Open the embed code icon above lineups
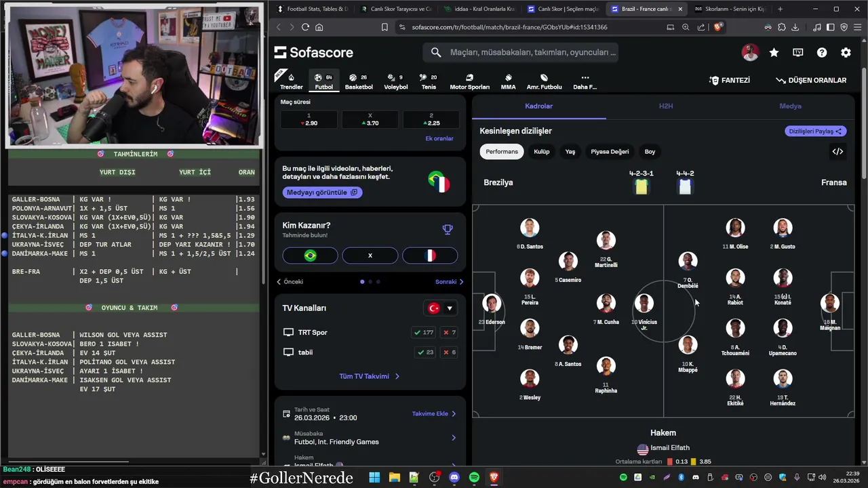The image size is (868, 488). (x=837, y=151)
